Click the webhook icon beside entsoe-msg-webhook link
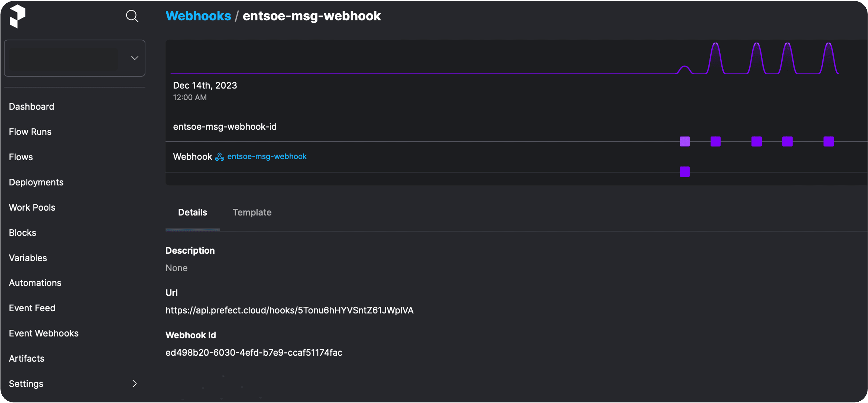Screen dimensions: 868x403 click(219, 157)
